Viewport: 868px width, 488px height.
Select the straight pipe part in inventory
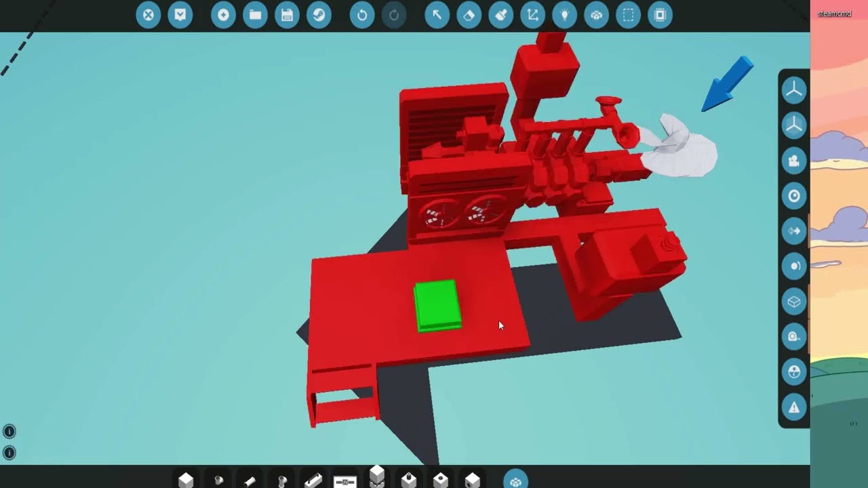click(x=250, y=481)
